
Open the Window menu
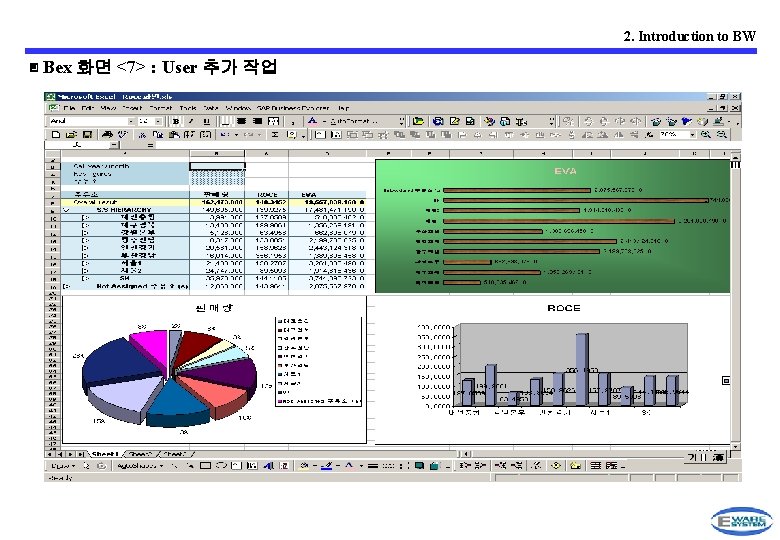(x=238, y=108)
